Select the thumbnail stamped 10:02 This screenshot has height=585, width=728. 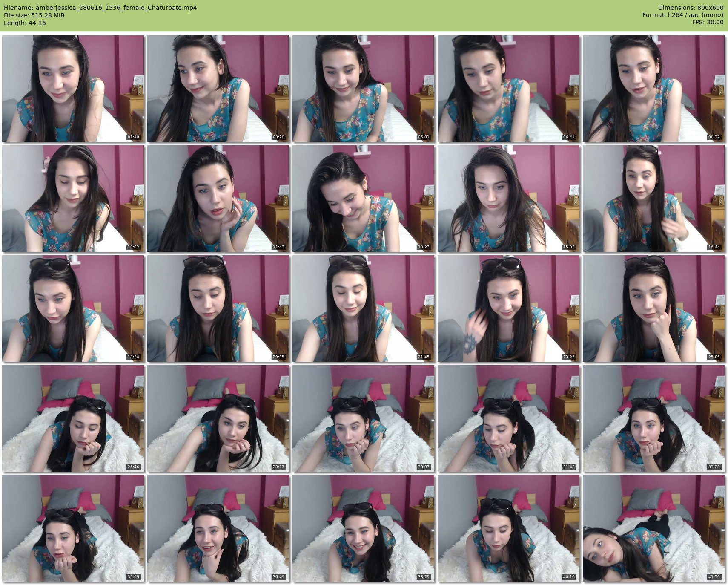(x=73, y=199)
